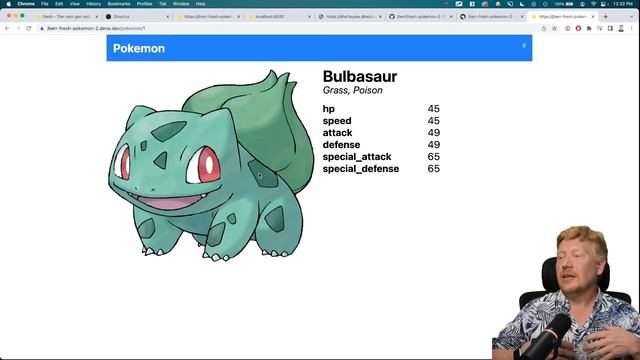Click the "attack" stat label
Image resolution: width=640 pixels, height=360 pixels.
pos(338,133)
